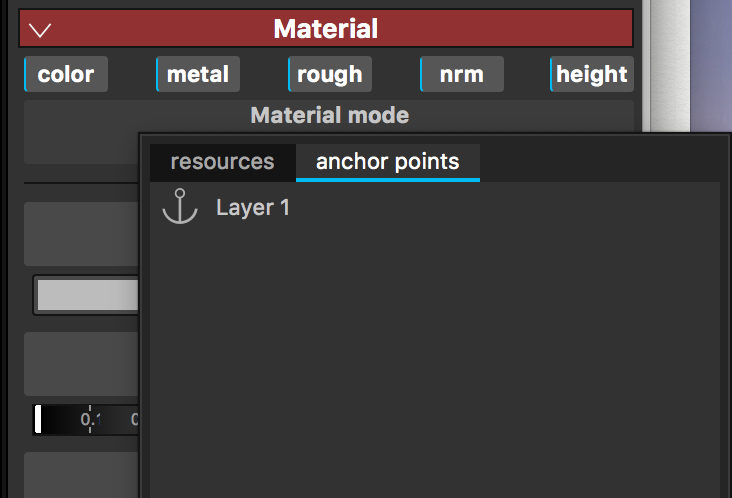Viewport: 732px width, 498px height.
Task: Enable the height channel
Action: coord(592,74)
